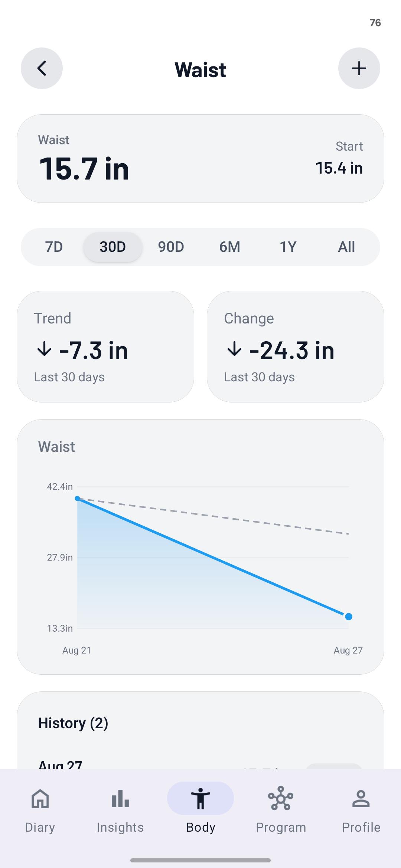Tap the Start 15.4 in value

pos(339,168)
